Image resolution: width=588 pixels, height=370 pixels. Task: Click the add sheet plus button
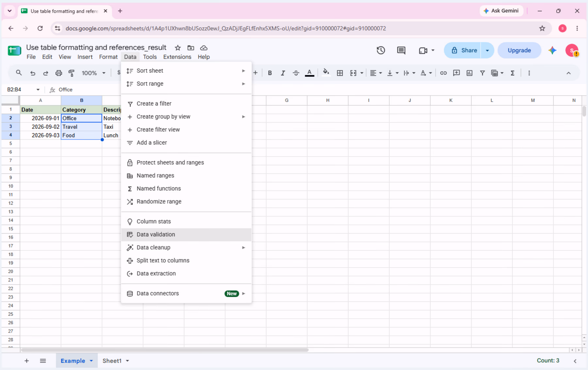point(27,361)
